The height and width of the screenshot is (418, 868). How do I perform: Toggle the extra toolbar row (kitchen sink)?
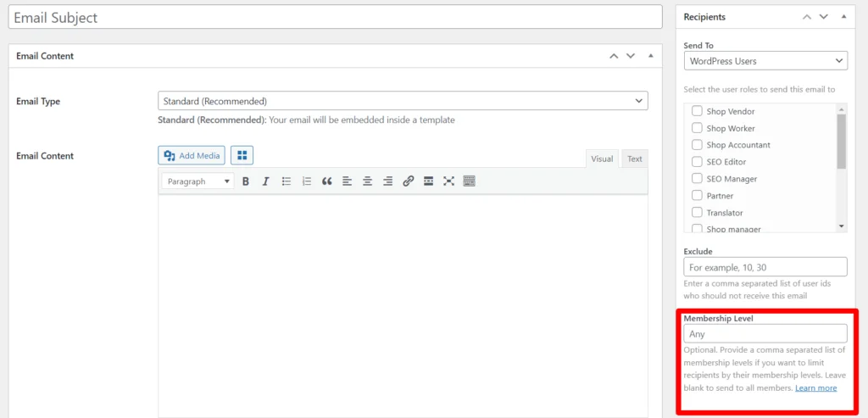(470, 181)
